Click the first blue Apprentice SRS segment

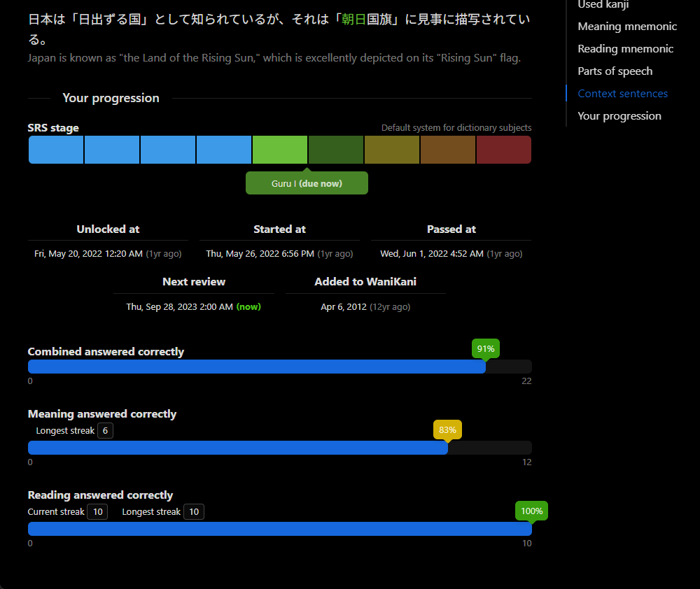(56, 150)
